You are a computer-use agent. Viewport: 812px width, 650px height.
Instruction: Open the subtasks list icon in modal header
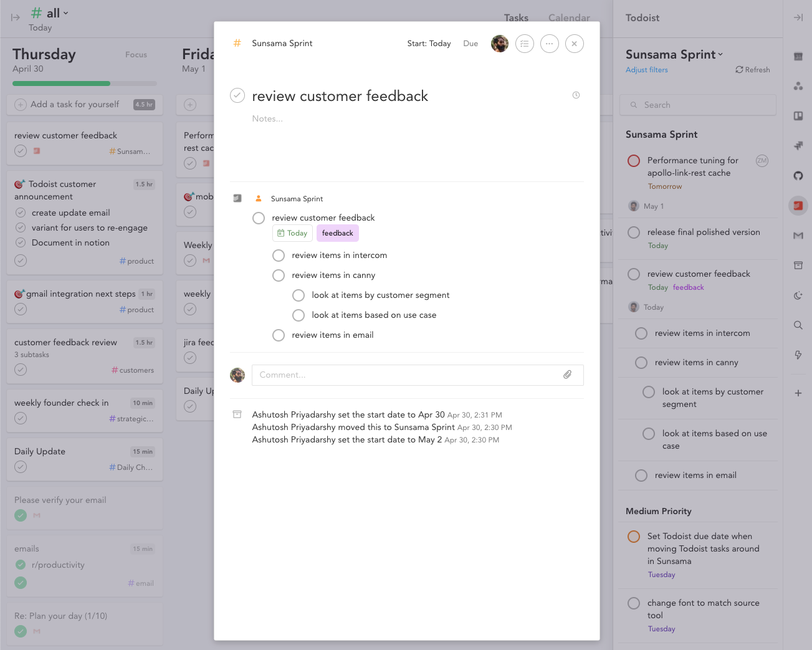tap(525, 44)
